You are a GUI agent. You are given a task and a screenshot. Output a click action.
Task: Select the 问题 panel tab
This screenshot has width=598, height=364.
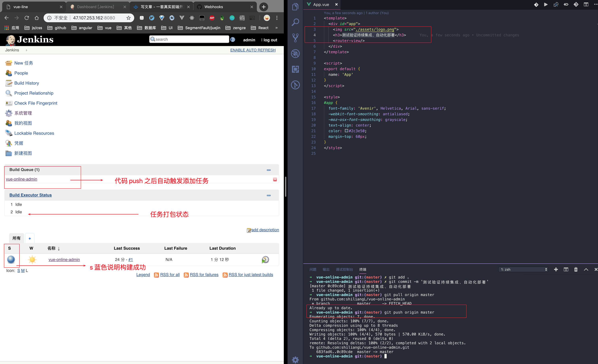point(313,269)
